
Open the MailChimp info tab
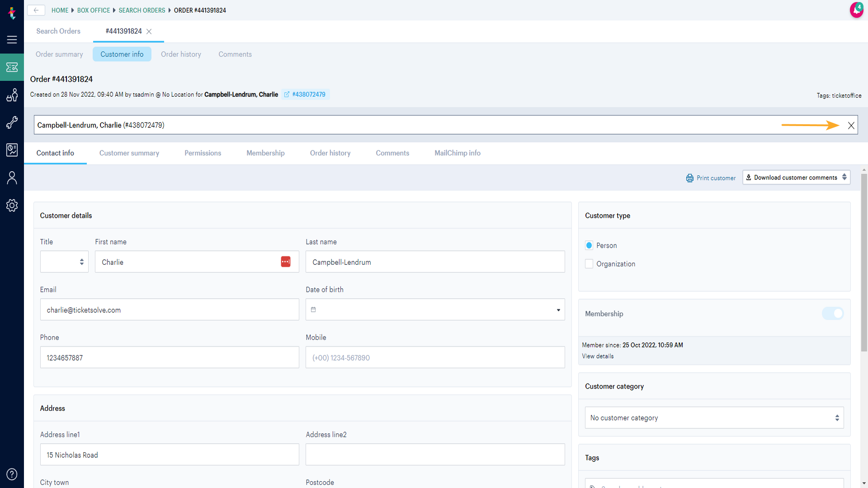coord(458,153)
